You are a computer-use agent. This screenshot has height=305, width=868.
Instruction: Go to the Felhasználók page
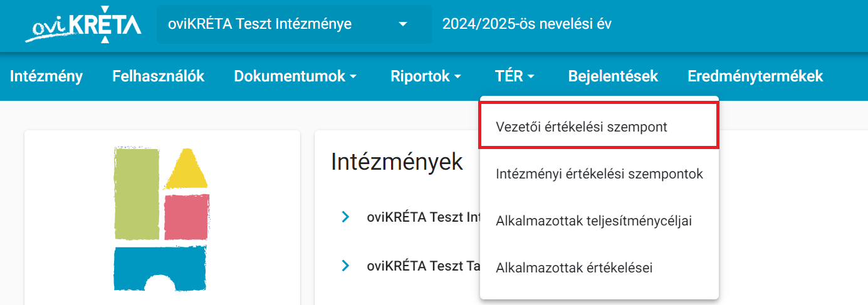159,76
